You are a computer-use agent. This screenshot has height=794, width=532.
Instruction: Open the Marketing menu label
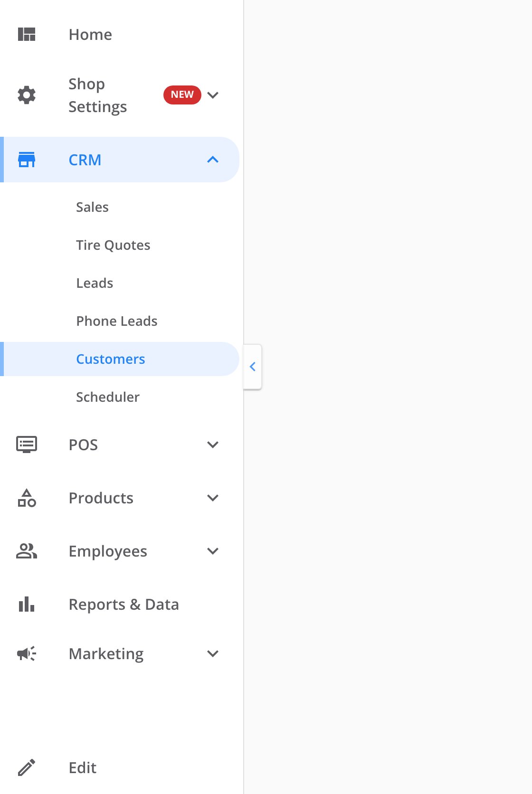coord(106,654)
